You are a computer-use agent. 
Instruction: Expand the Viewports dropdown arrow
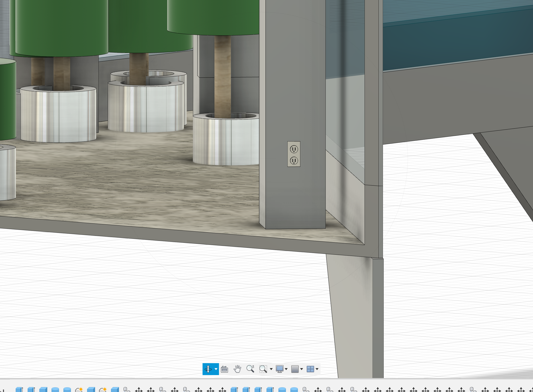(317, 369)
